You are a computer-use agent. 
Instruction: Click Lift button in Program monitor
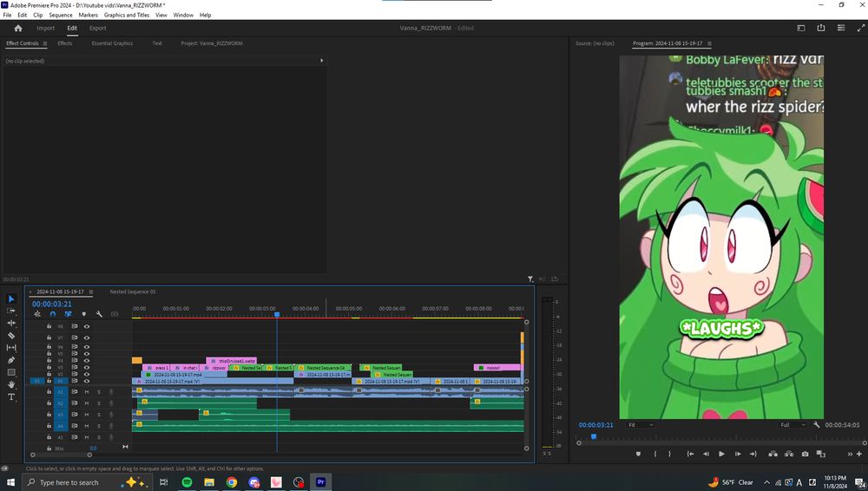point(773,454)
